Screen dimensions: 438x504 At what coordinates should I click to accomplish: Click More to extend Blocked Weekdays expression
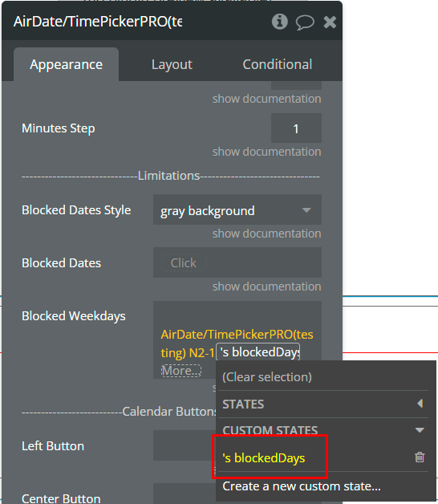click(181, 371)
